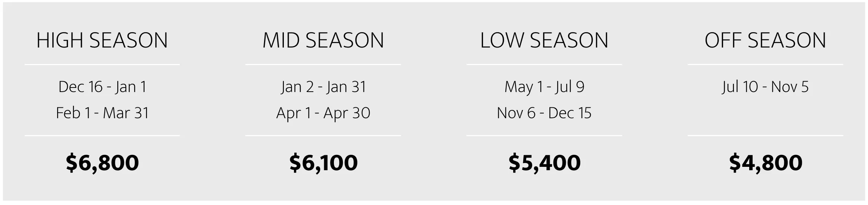Click the Dec 16 - Jan 1 date range

point(102,87)
